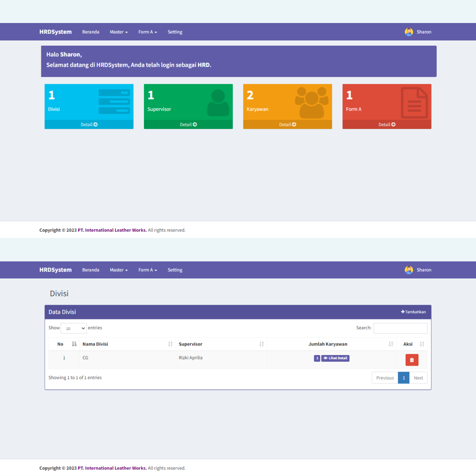Screen dimensions: 476x476
Task: Click Sharon's avatar in the Divisi page navbar
Action: (409, 270)
